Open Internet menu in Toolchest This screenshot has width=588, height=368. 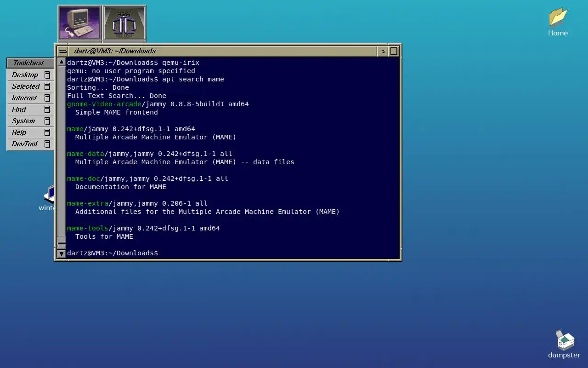click(30, 98)
